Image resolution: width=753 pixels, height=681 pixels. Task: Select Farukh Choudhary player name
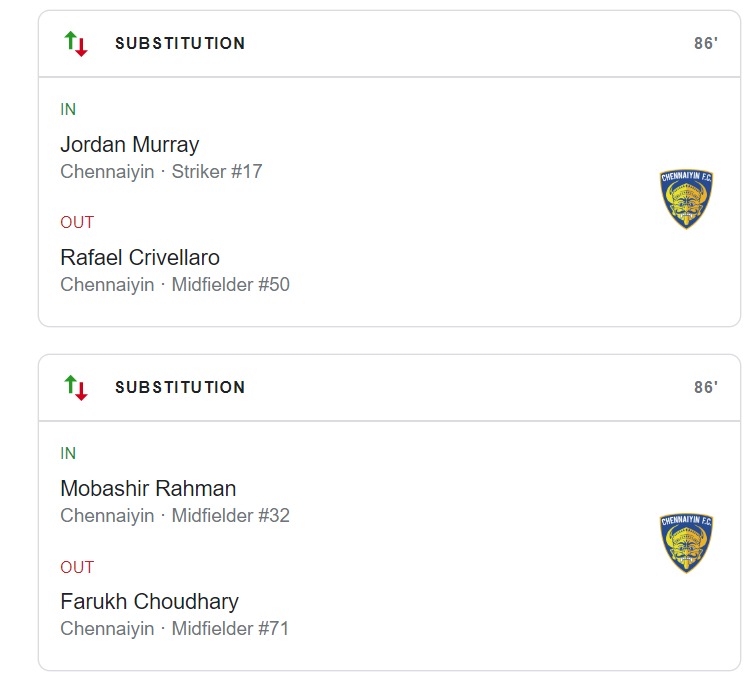click(x=149, y=602)
